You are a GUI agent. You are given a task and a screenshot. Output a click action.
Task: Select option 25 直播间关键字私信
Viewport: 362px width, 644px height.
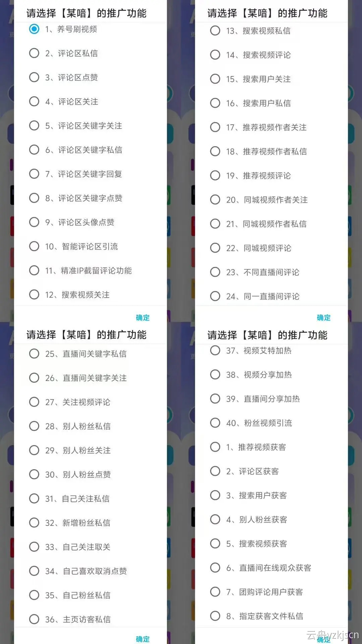(x=34, y=354)
